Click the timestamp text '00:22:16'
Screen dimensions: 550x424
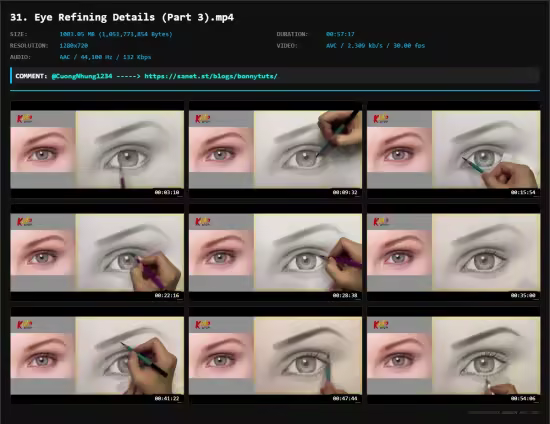coord(167,295)
